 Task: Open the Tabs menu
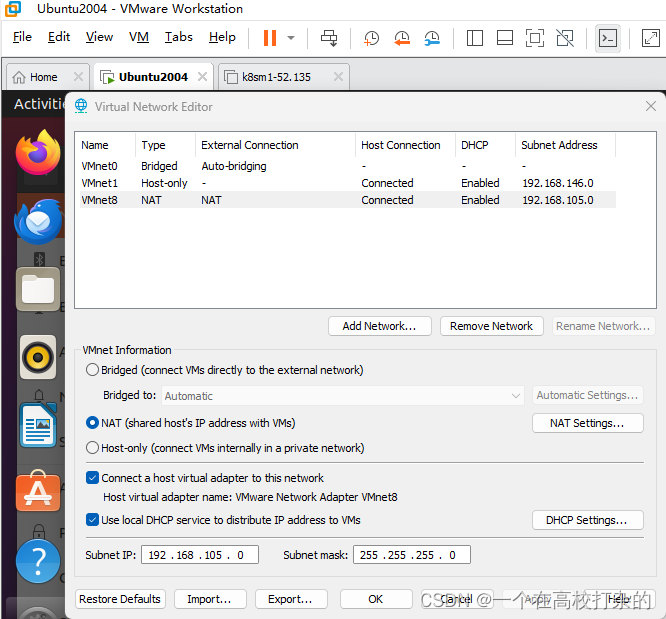pos(178,37)
